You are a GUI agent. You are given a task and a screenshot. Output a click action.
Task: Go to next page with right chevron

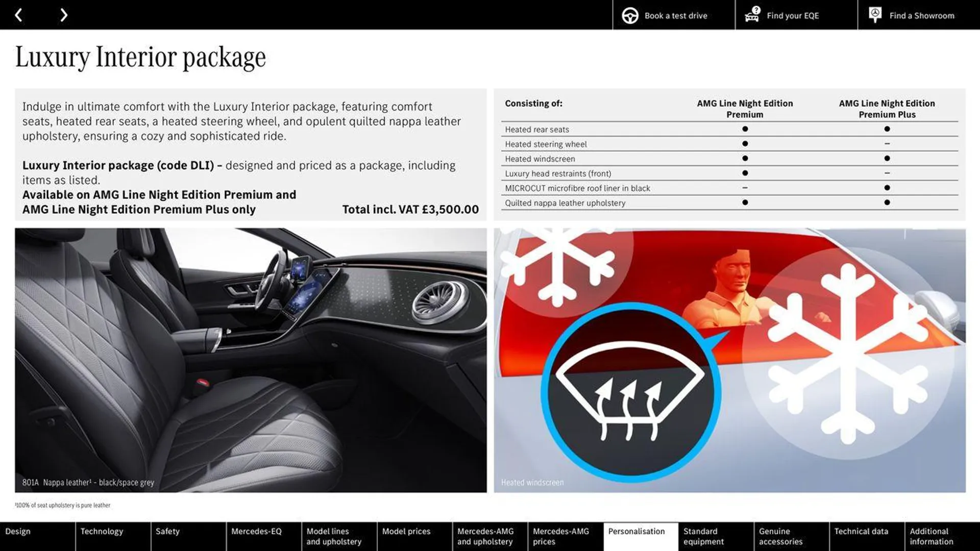[x=63, y=15]
